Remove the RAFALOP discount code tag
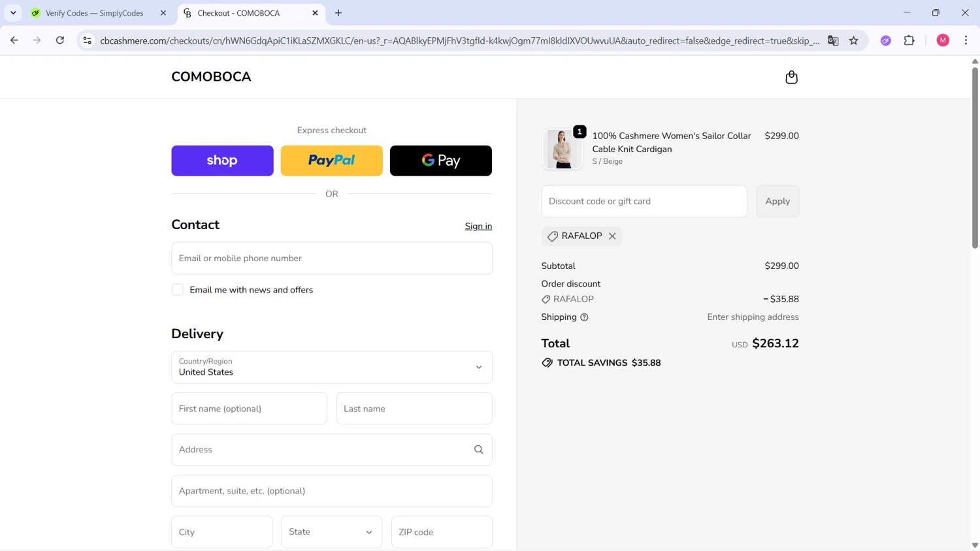The image size is (980, 551). coord(612,236)
